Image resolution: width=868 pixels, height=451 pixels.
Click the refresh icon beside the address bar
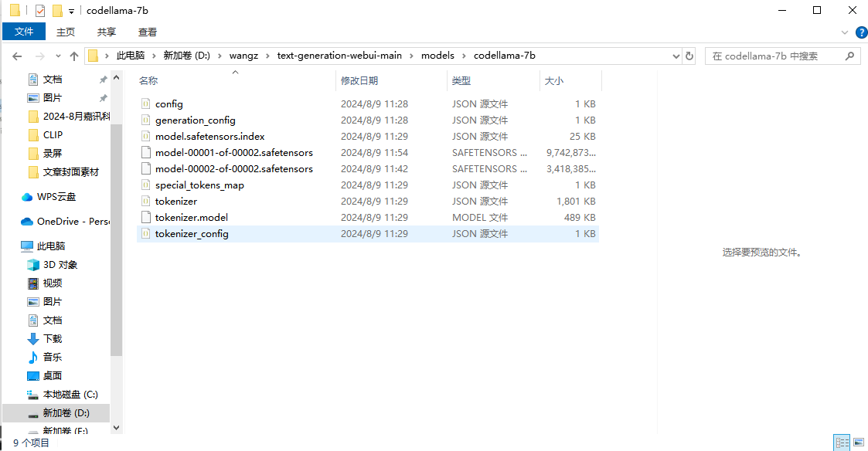688,55
